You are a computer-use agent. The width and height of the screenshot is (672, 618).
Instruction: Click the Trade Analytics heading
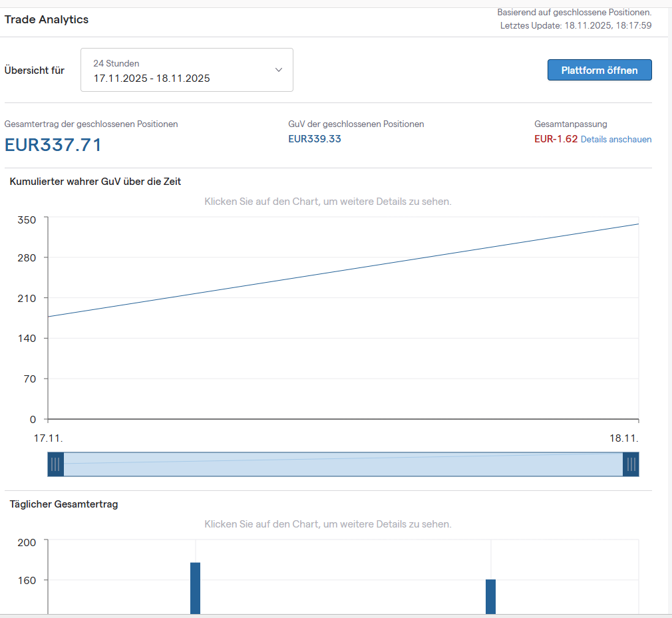47,19
